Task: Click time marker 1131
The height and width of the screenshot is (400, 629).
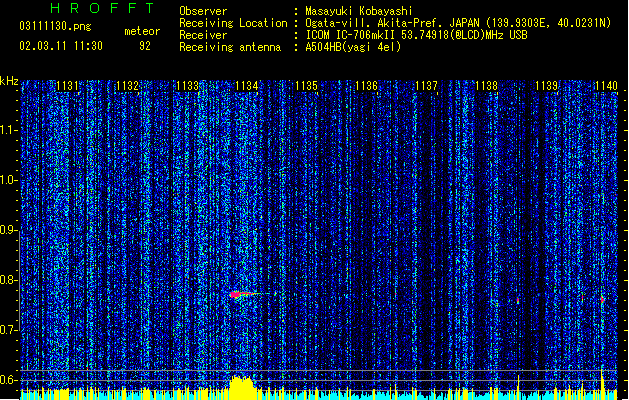Action: click(x=67, y=86)
